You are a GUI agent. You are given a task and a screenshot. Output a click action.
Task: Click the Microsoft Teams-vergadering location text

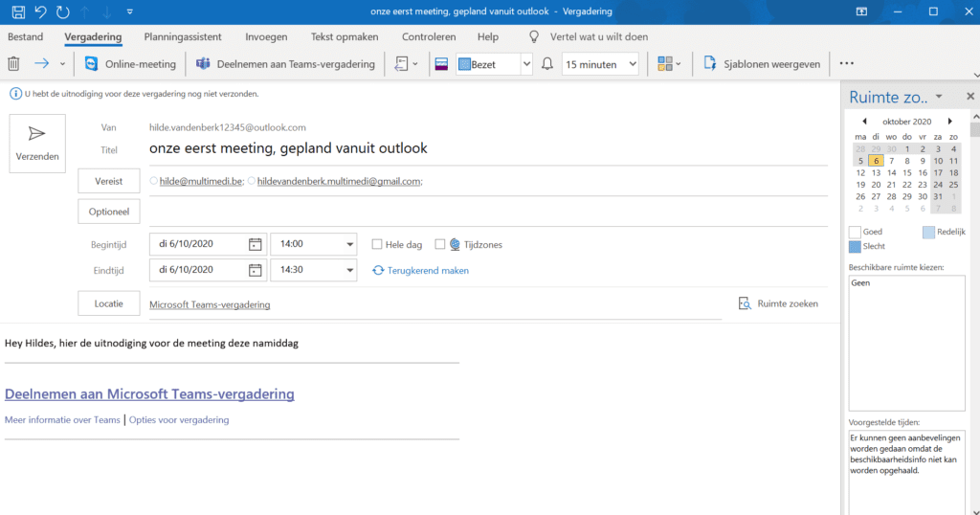click(x=210, y=305)
